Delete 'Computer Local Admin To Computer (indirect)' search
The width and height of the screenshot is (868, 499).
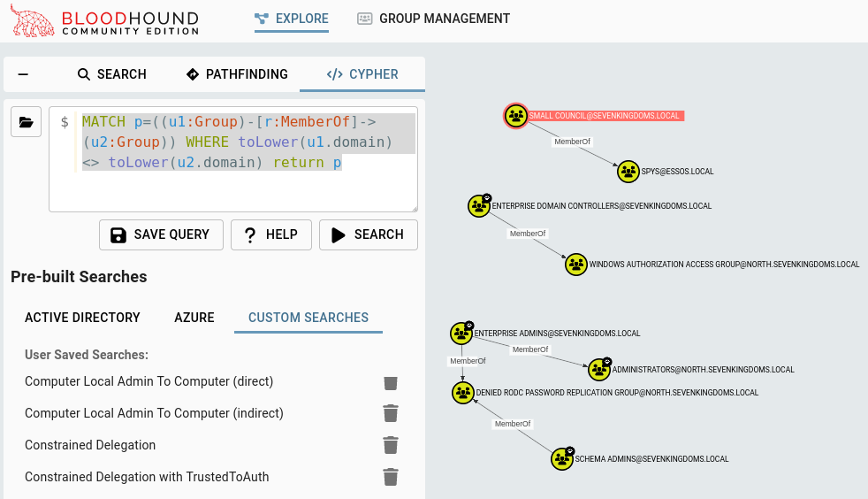(391, 413)
